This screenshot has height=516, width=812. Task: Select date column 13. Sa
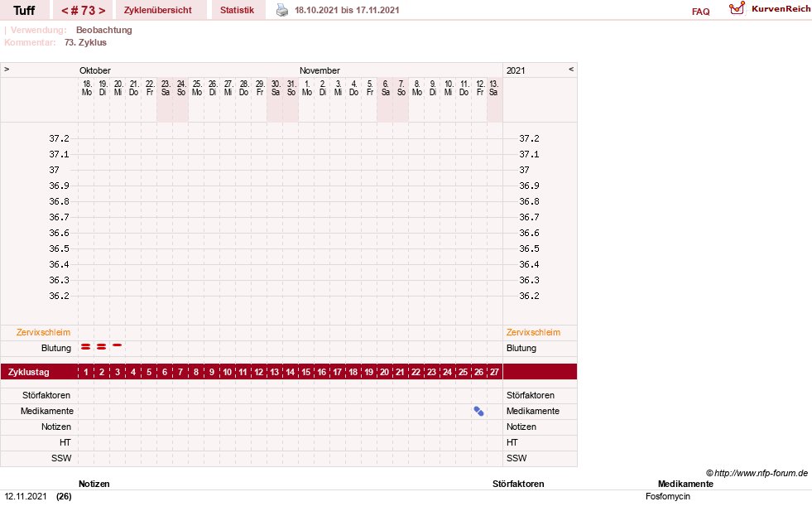[493, 88]
